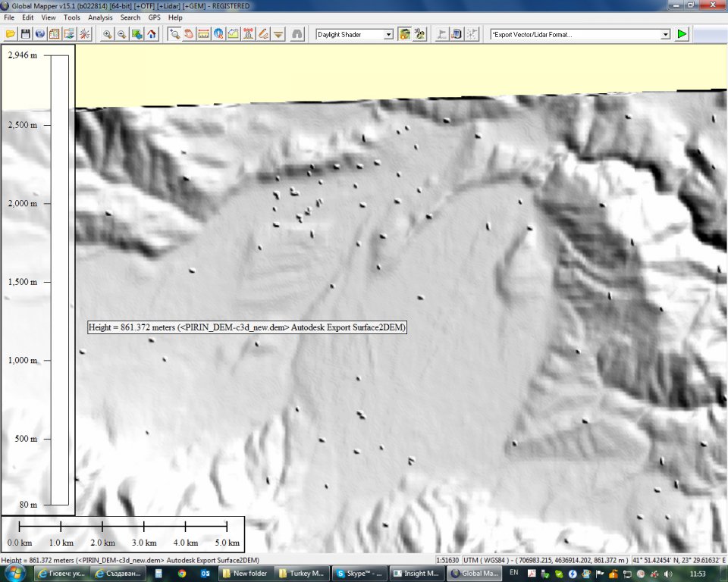Click the Zoom Out magnifier icon
The width and height of the screenshot is (728, 582).
(121, 34)
